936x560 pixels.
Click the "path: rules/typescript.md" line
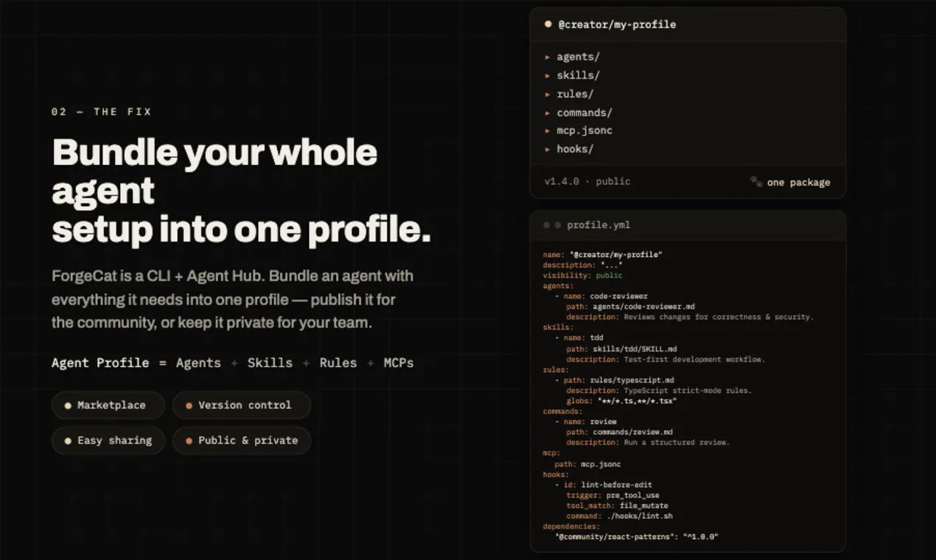[614, 380]
